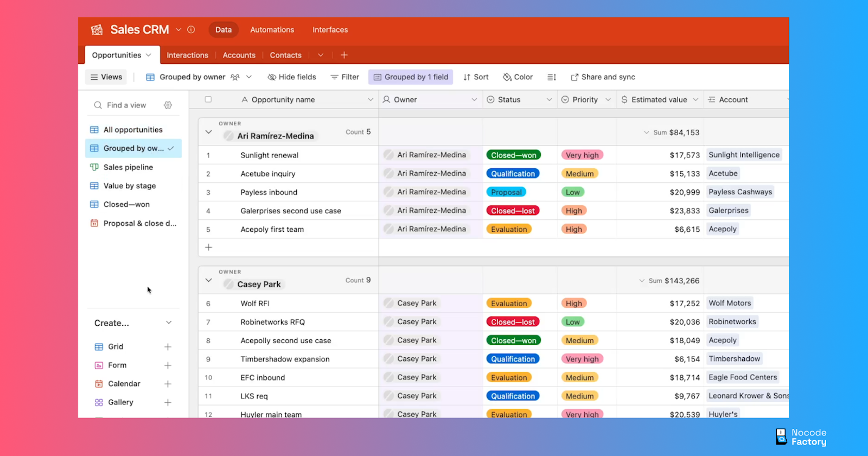The height and width of the screenshot is (456, 868).
Task: Click the Proposal & close calendar icon
Action: click(94, 223)
